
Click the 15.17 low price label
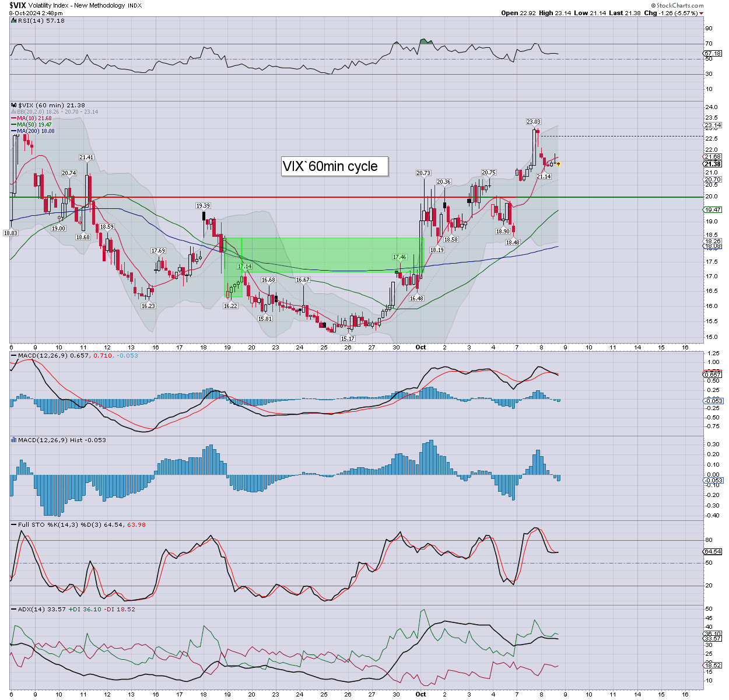point(348,338)
